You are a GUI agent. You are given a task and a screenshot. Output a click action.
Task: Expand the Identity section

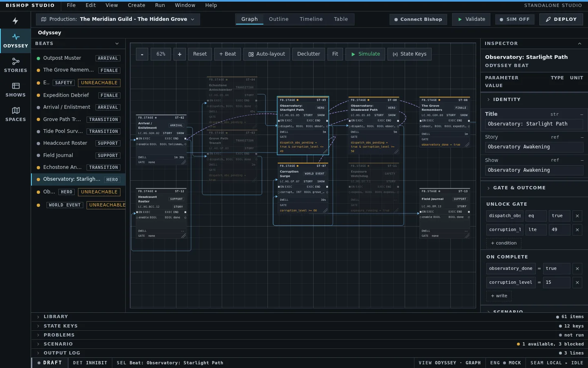pyautogui.click(x=534, y=99)
